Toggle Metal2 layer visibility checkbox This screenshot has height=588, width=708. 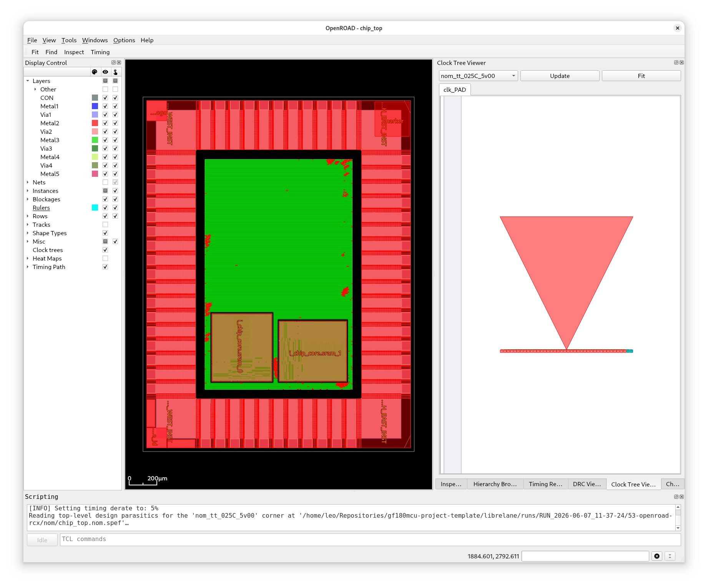click(105, 123)
